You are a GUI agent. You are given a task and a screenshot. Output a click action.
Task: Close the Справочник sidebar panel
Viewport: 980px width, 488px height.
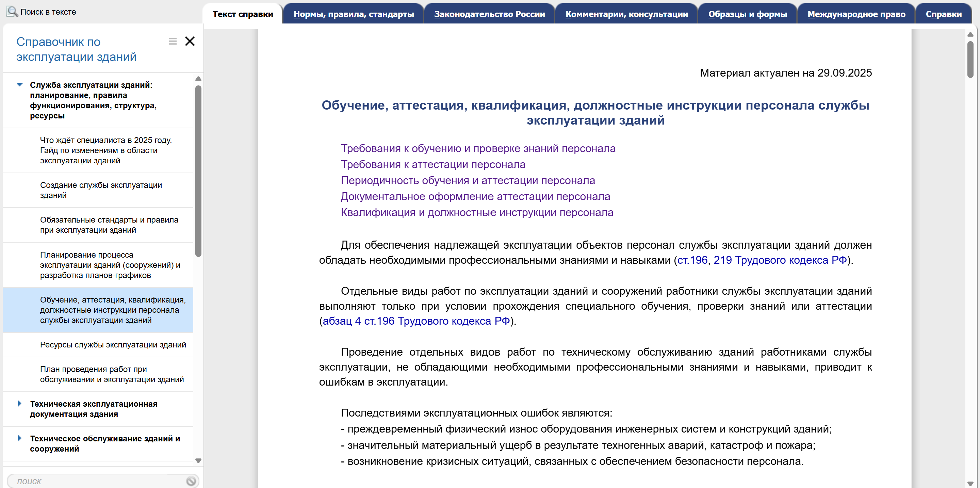pos(190,41)
